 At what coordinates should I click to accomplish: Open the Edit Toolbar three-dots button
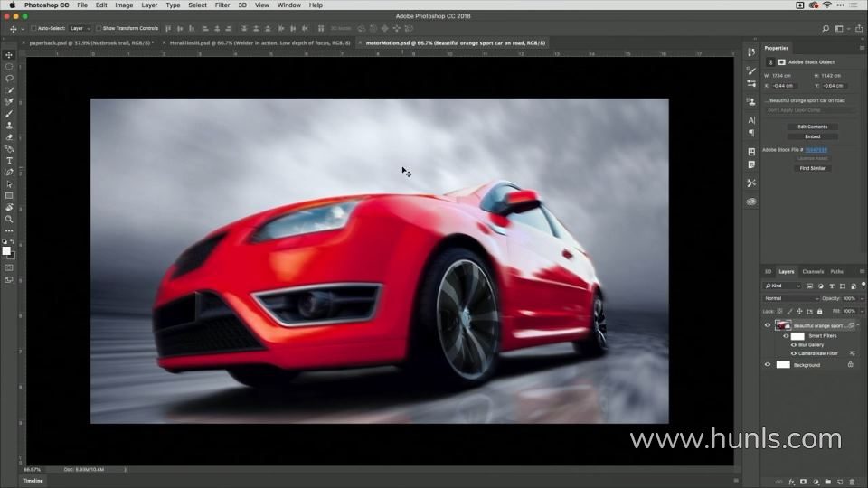point(9,230)
